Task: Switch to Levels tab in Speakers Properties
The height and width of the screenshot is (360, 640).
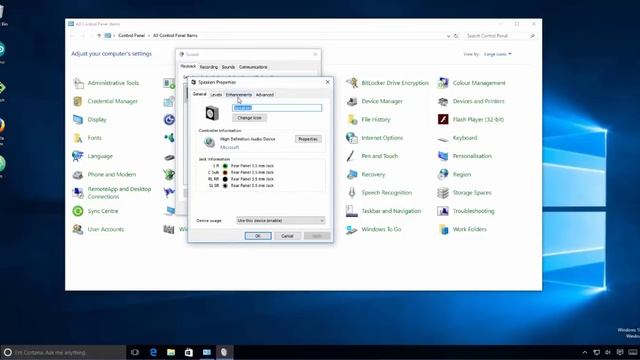Action: [216, 95]
